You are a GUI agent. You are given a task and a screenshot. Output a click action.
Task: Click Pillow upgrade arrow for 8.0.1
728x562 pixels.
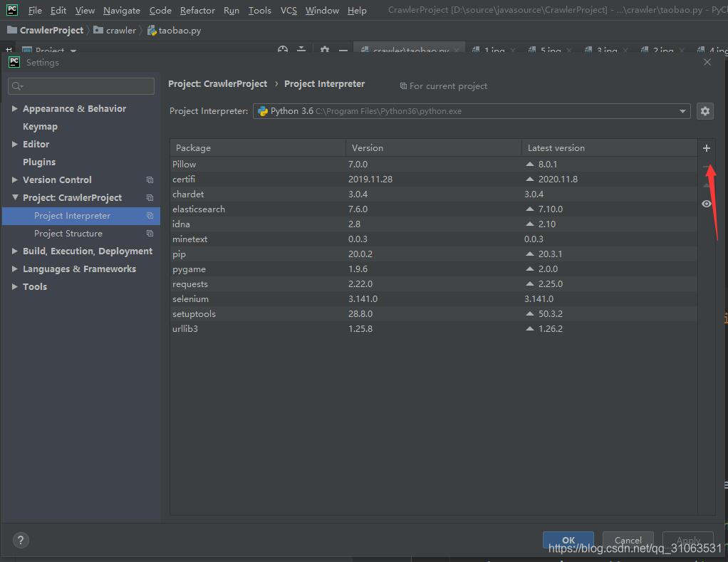[530, 165]
